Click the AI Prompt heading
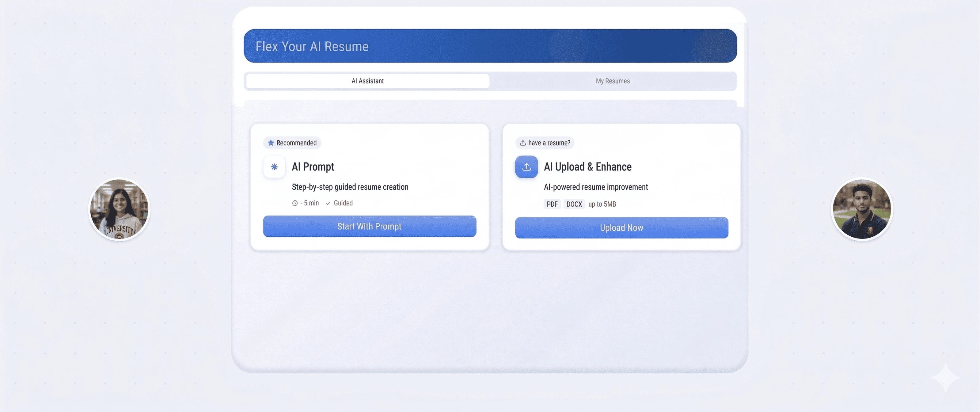This screenshot has width=980, height=412. point(313,167)
